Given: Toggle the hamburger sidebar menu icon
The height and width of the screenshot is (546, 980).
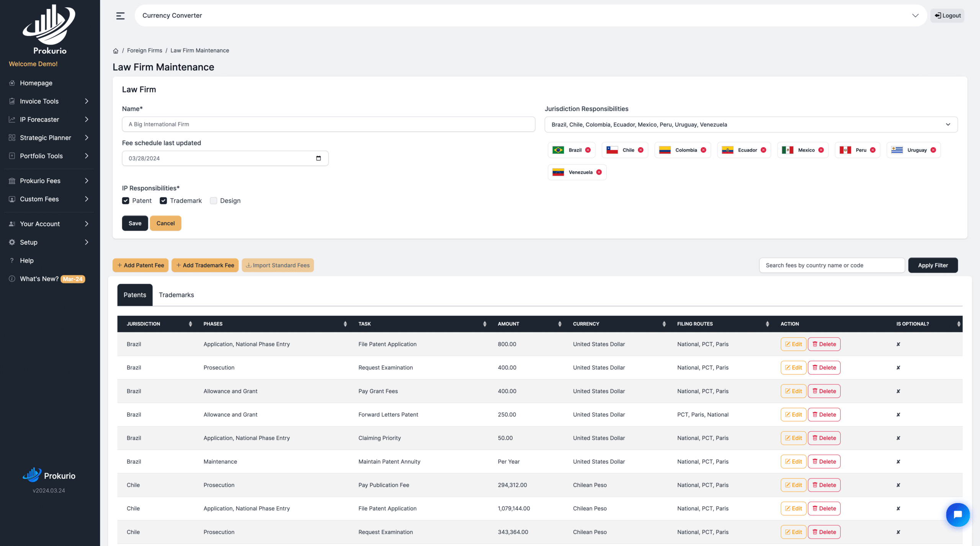Looking at the screenshot, I should coord(120,16).
